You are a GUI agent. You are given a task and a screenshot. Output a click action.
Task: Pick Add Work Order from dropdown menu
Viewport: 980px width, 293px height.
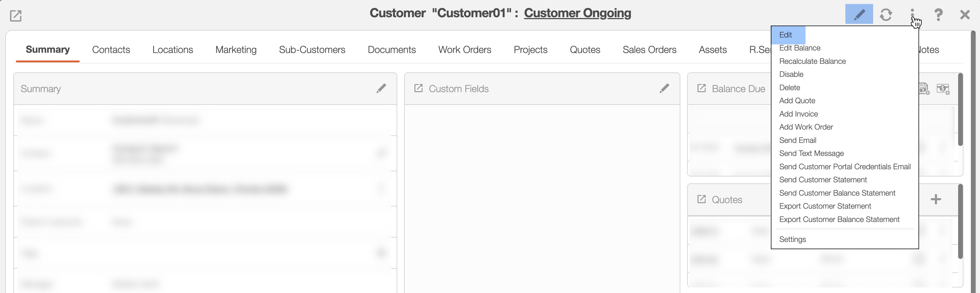806,127
